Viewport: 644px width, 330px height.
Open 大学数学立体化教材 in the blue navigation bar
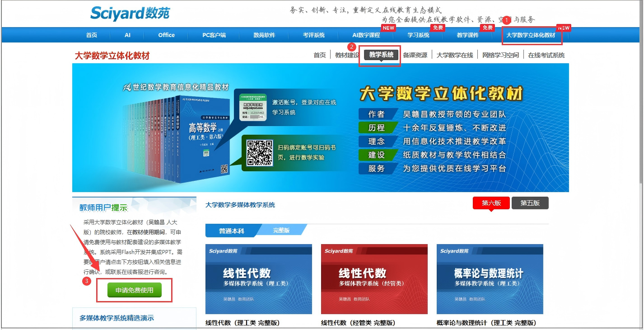(x=531, y=35)
